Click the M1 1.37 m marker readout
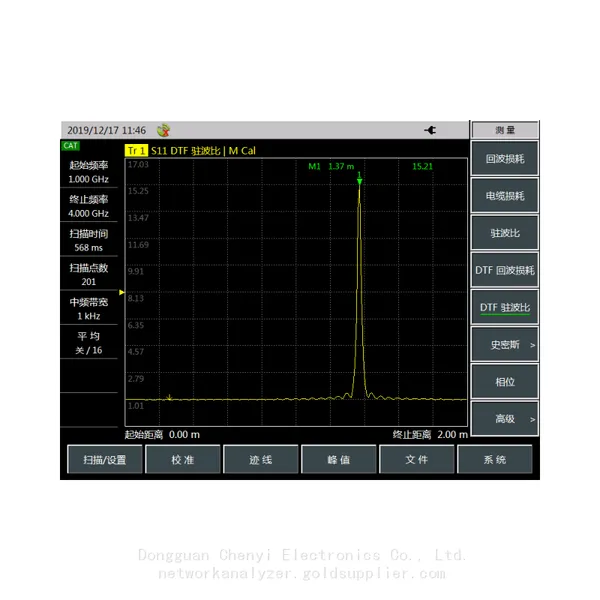Screen dimensions: 600x600 (x=331, y=166)
